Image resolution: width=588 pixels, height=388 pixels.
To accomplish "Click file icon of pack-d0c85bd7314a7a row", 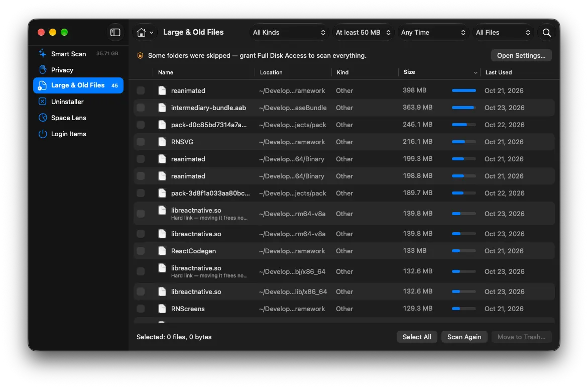I will tap(162, 125).
